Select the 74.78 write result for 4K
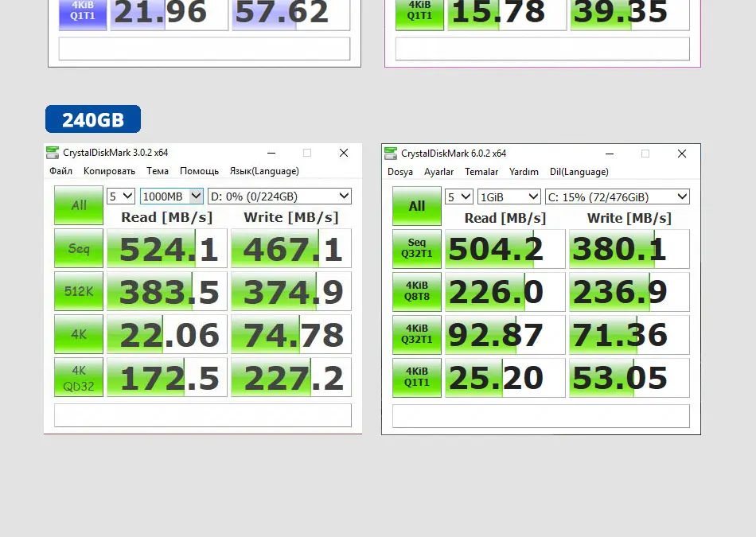 pos(291,334)
